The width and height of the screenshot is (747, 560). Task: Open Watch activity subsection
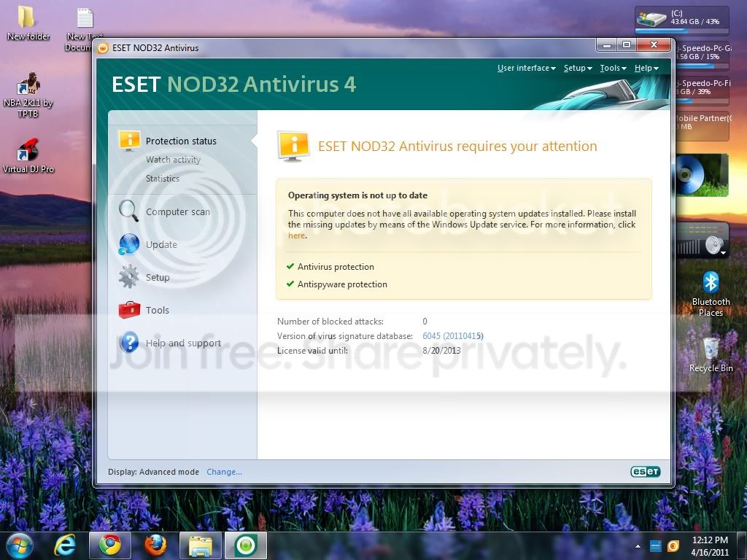pyautogui.click(x=173, y=160)
